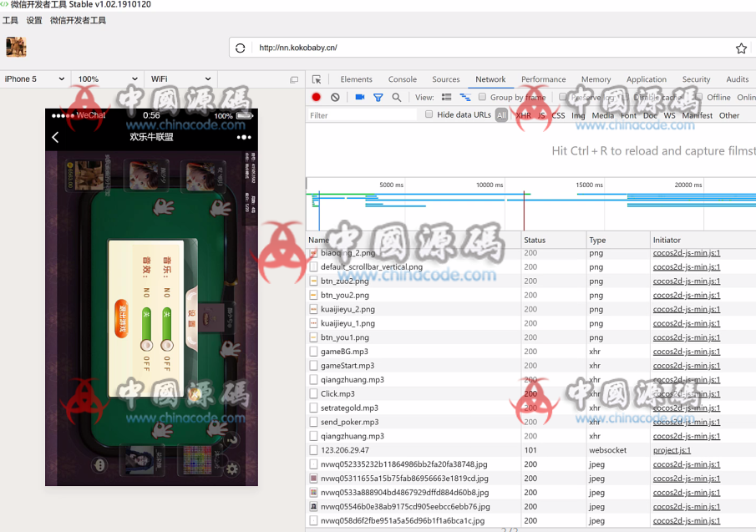Open the Performance tab
756x532 pixels.
click(543, 79)
